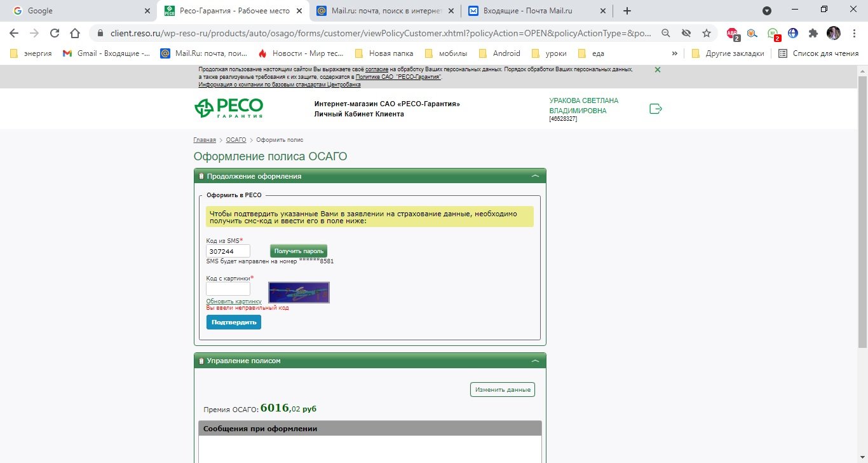The image size is (868, 463).
Task: Open the Android bookmark folder
Action: click(499, 53)
